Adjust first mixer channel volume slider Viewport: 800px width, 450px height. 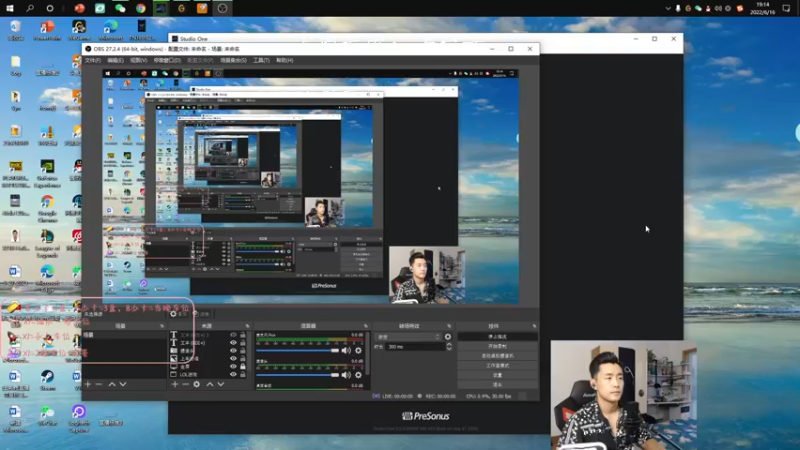pos(297,351)
